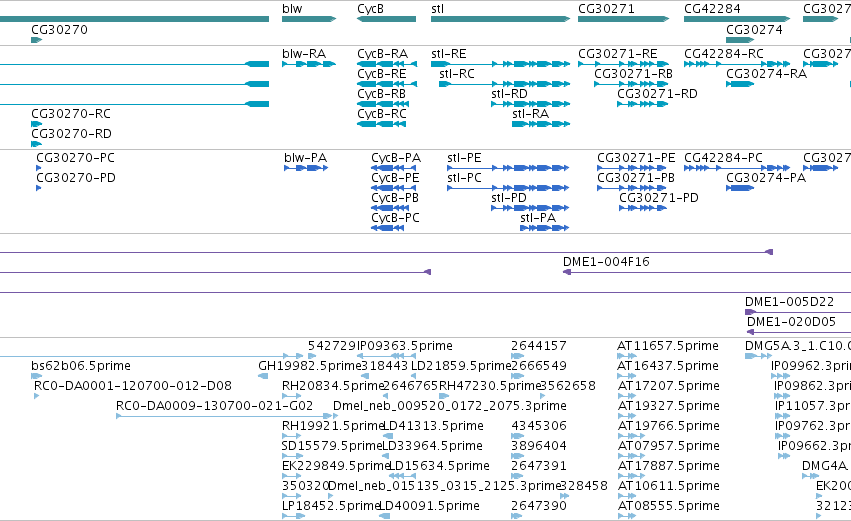851x521 pixels.
Task: Click the CycB-PE protein
Action: click(394, 188)
